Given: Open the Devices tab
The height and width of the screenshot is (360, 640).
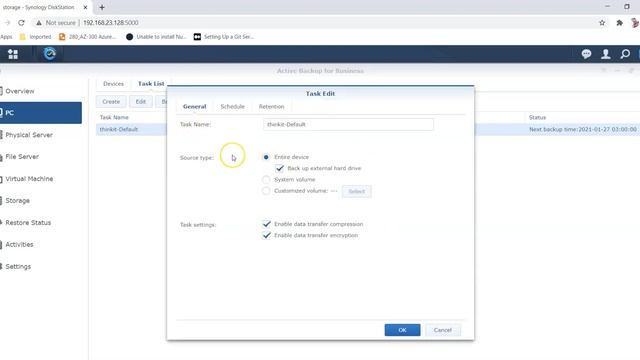Looking at the screenshot, I should (x=113, y=84).
